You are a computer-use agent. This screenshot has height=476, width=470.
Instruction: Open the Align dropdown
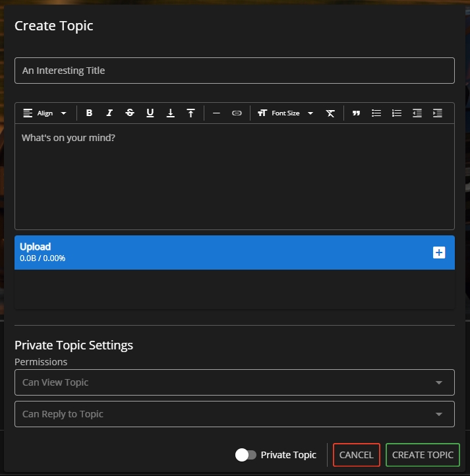pos(45,113)
